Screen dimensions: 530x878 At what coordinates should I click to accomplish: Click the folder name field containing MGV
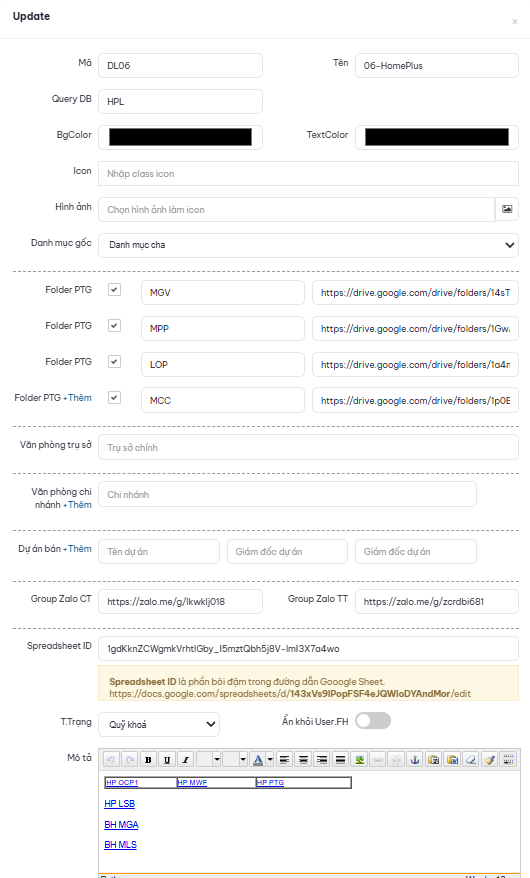tap(223, 292)
